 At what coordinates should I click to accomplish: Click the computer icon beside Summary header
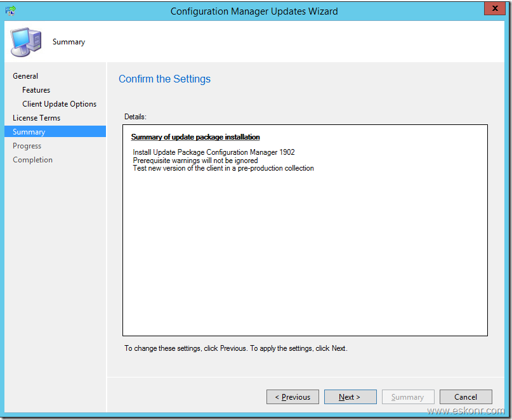[26, 42]
